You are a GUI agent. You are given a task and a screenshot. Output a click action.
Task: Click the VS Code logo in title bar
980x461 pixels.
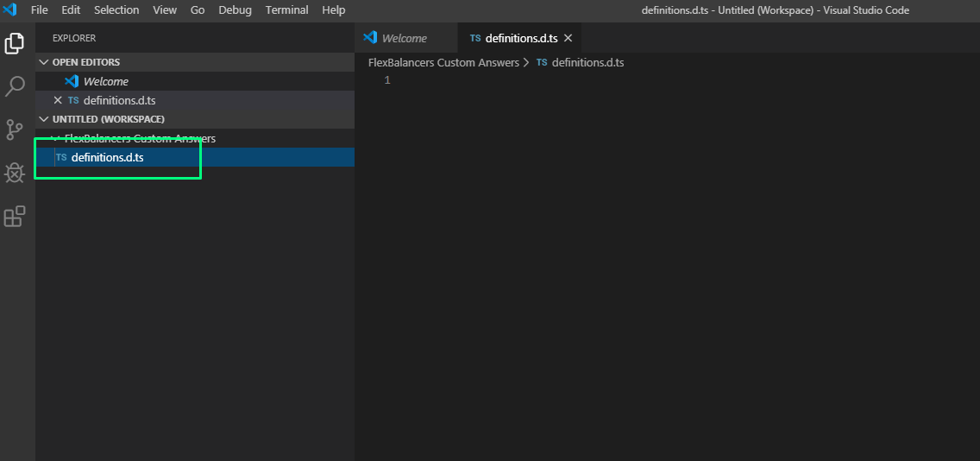pyautogui.click(x=10, y=10)
